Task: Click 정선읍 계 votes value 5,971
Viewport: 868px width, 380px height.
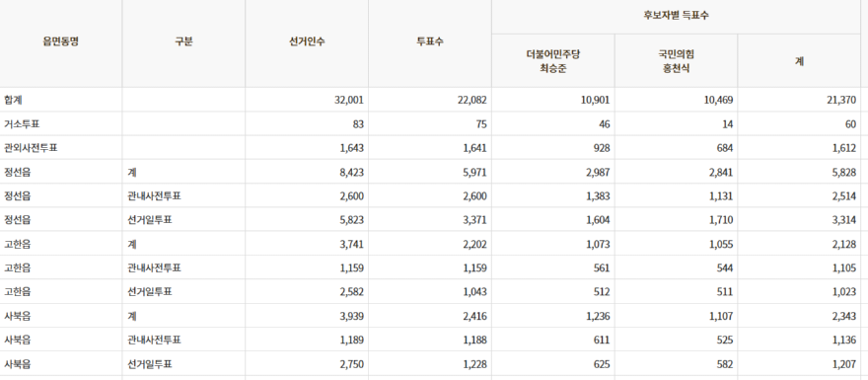Action: [x=474, y=173]
